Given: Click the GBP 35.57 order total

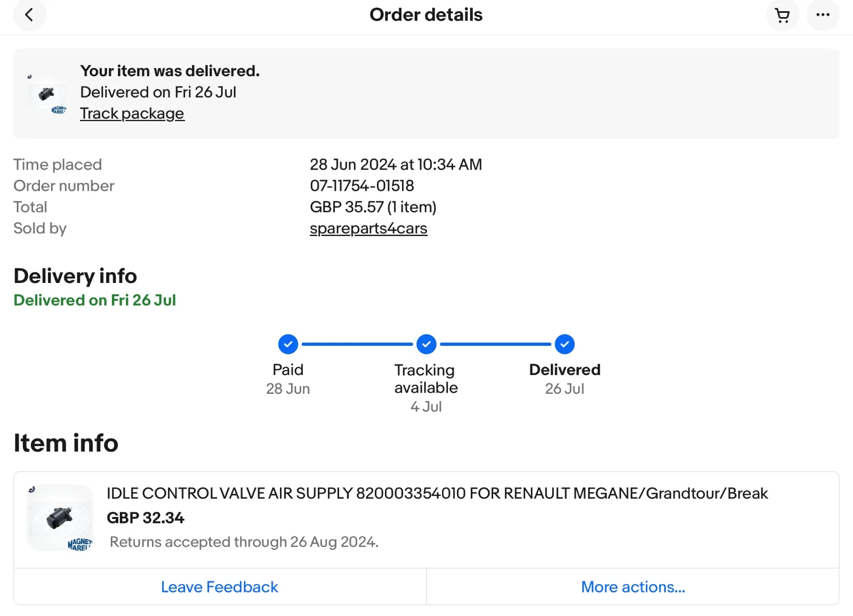Looking at the screenshot, I should click(373, 207).
